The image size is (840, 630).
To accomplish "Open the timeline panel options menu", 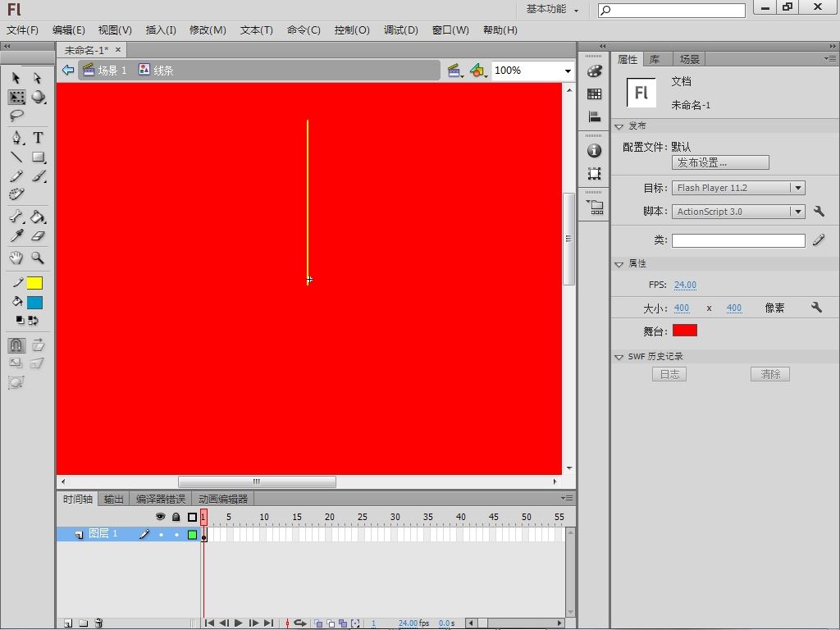I will coord(567,498).
